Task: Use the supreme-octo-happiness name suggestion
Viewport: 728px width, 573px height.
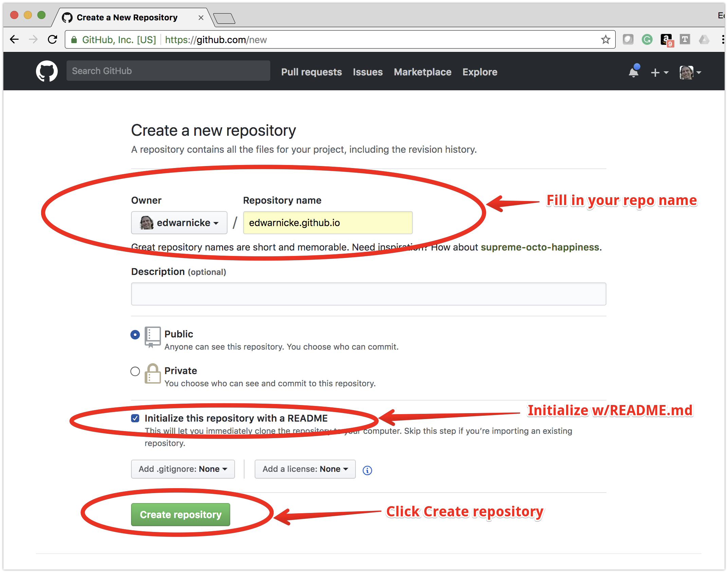Action: (x=540, y=247)
